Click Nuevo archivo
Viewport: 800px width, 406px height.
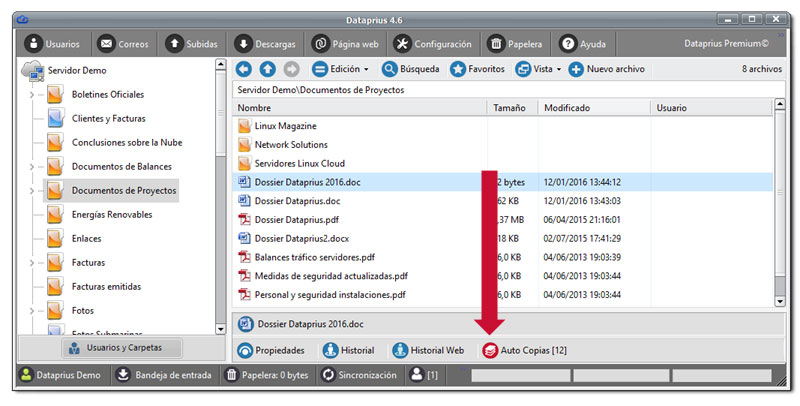(x=606, y=69)
